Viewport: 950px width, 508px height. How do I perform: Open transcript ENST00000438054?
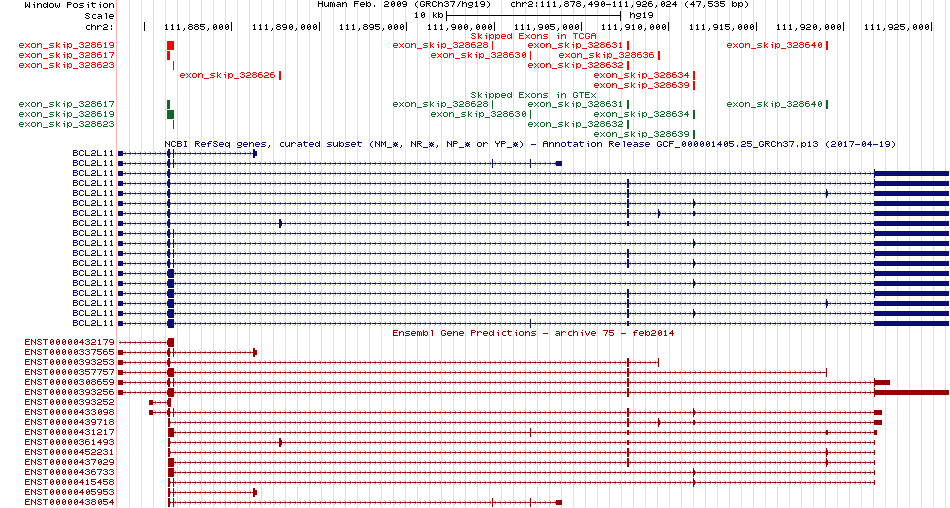coord(70,502)
